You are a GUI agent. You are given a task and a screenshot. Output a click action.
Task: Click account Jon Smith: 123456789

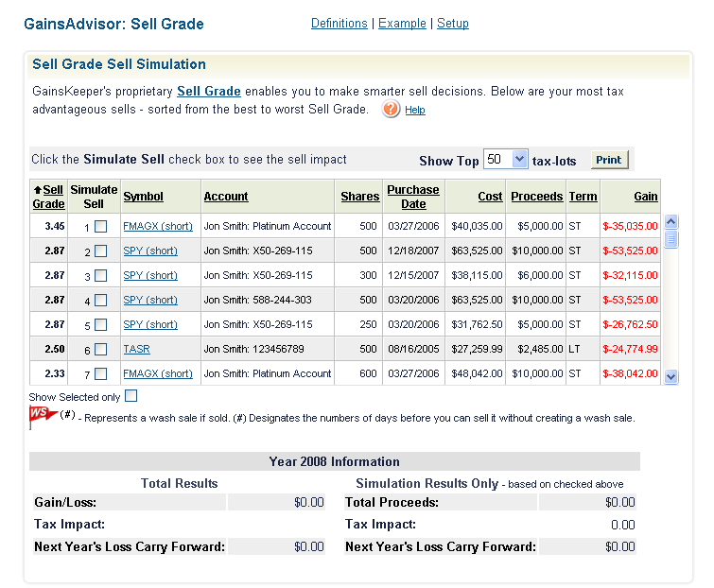(x=253, y=349)
